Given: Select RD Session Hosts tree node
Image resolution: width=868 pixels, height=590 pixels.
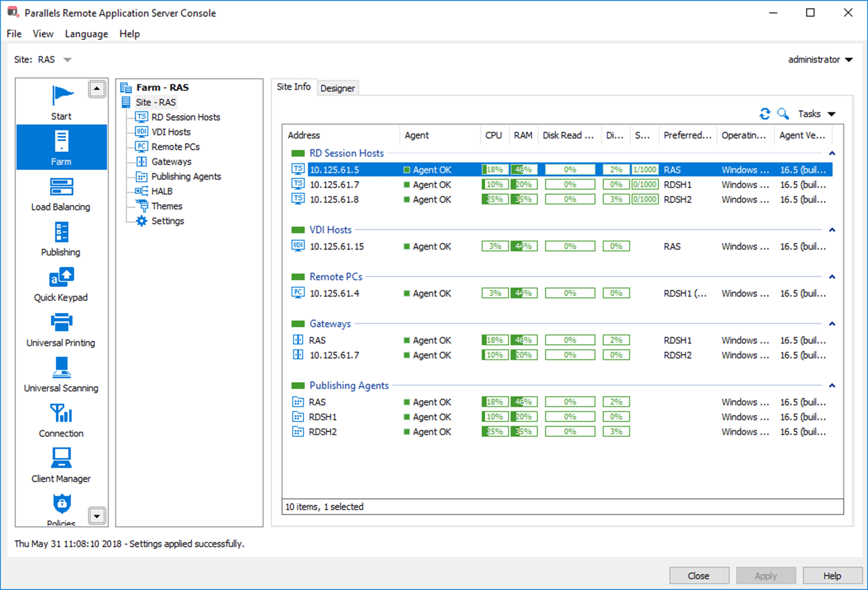Looking at the screenshot, I should click(186, 117).
